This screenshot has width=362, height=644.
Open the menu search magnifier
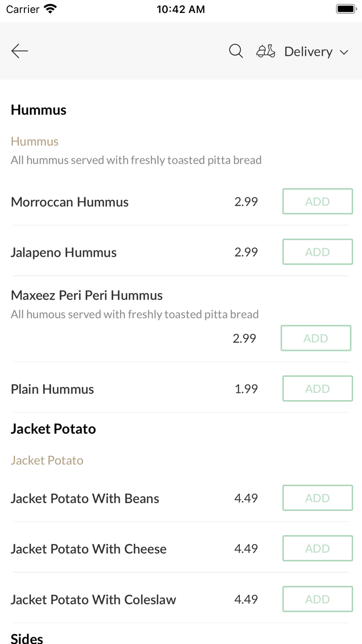tap(236, 51)
